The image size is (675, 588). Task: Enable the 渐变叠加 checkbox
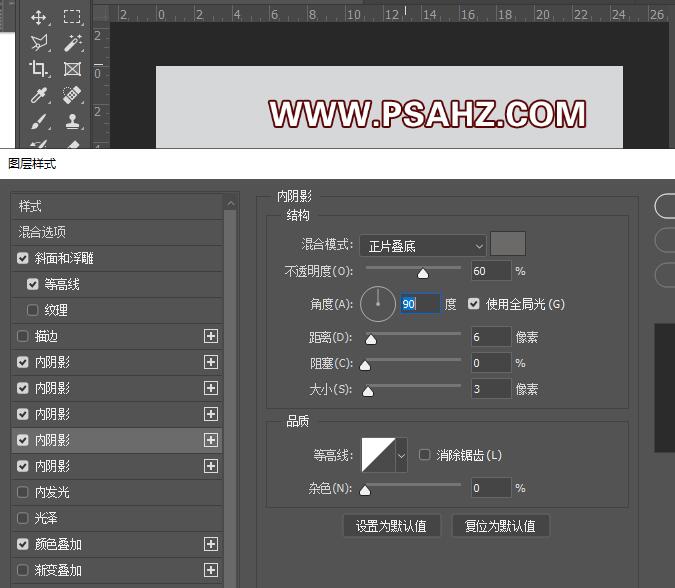22,570
